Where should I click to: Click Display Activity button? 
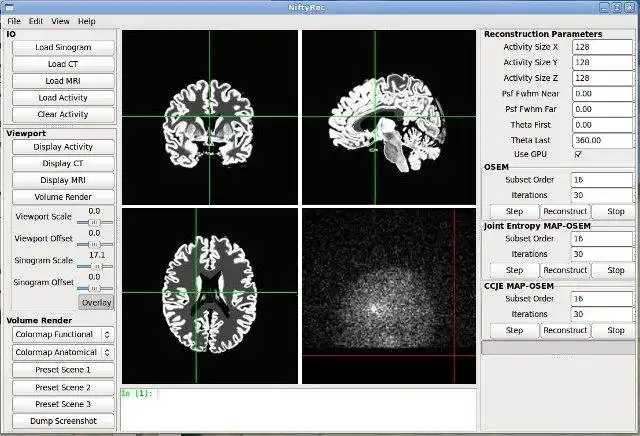point(63,147)
